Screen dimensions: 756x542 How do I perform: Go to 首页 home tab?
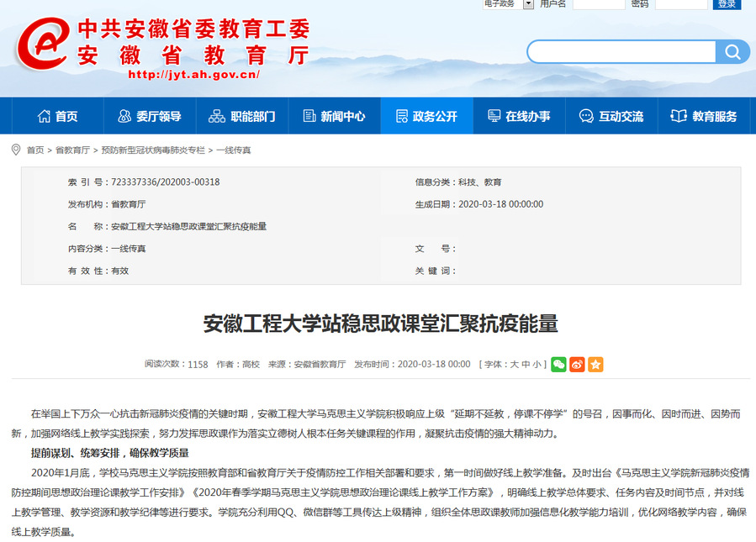[x=57, y=116]
